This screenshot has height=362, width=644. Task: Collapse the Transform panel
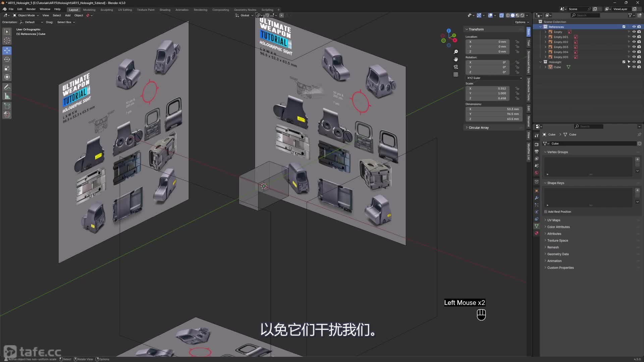[x=476, y=29]
